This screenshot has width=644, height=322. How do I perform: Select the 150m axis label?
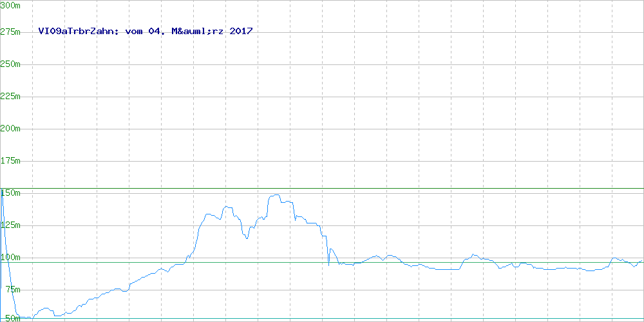(11, 193)
